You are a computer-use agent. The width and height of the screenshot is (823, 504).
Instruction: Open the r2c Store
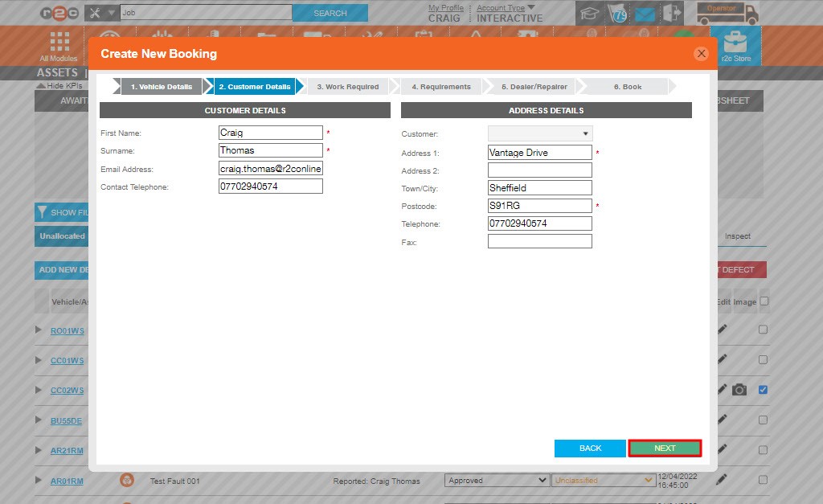pyautogui.click(x=737, y=46)
